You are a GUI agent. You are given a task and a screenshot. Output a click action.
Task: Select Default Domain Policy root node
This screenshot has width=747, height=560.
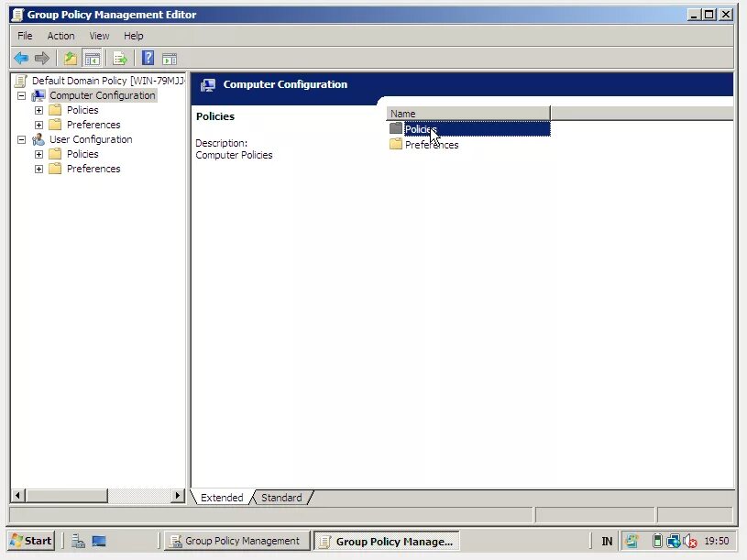108,81
